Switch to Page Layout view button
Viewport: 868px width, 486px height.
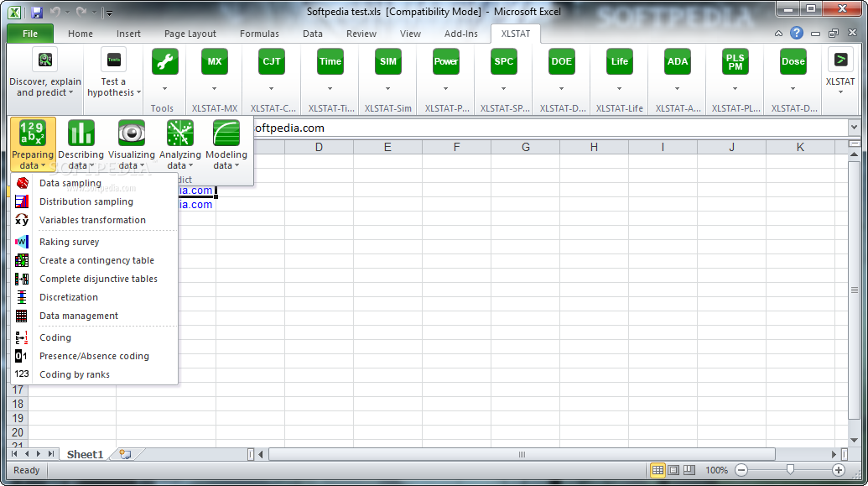click(x=673, y=470)
